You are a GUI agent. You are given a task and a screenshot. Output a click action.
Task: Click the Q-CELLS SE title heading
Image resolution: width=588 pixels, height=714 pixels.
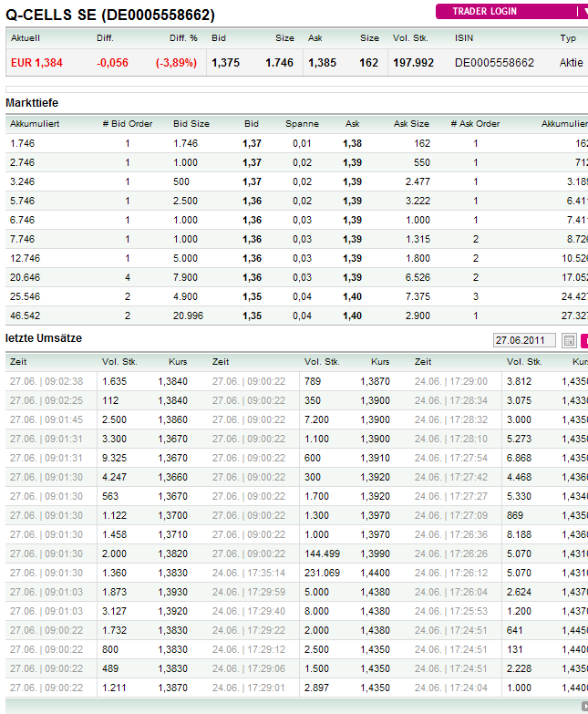point(110,15)
